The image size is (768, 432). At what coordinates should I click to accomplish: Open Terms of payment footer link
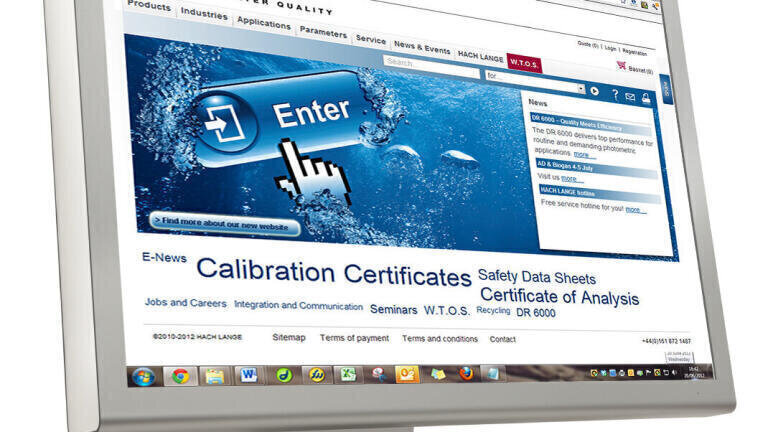click(354, 338)
